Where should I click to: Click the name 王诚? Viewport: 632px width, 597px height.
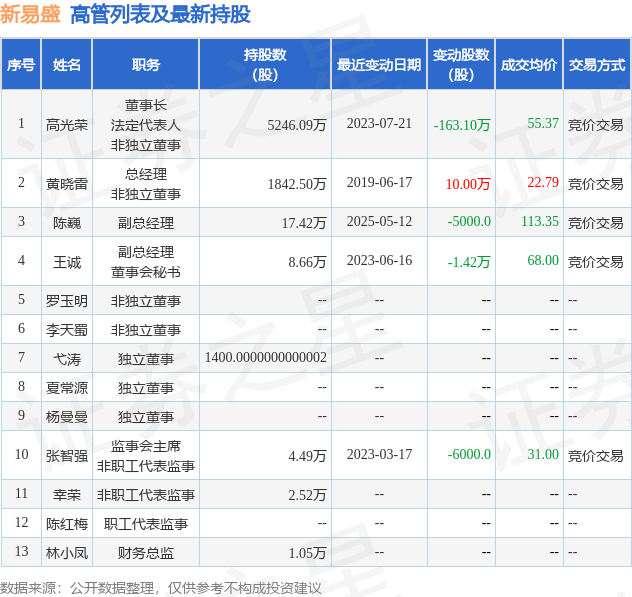[x=67, y=262]
